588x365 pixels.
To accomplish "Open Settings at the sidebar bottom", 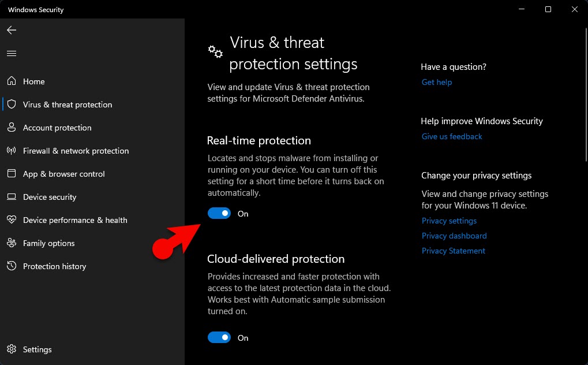I will point(37,349).
